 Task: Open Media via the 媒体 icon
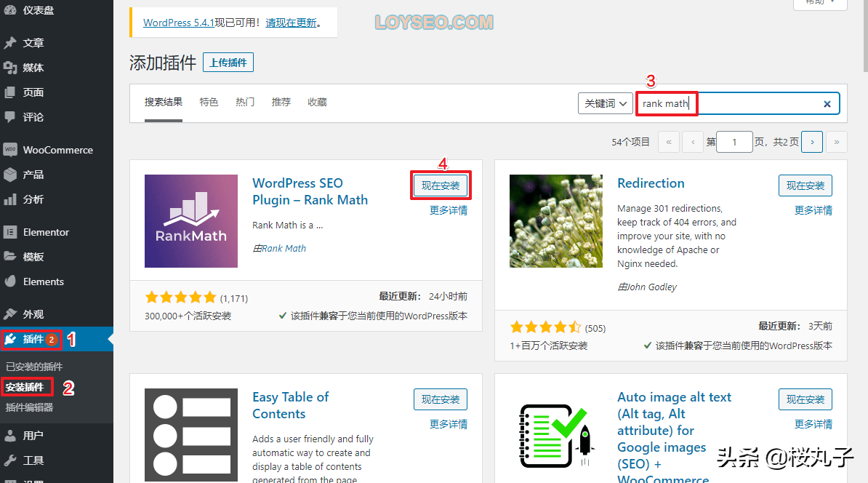10,68
